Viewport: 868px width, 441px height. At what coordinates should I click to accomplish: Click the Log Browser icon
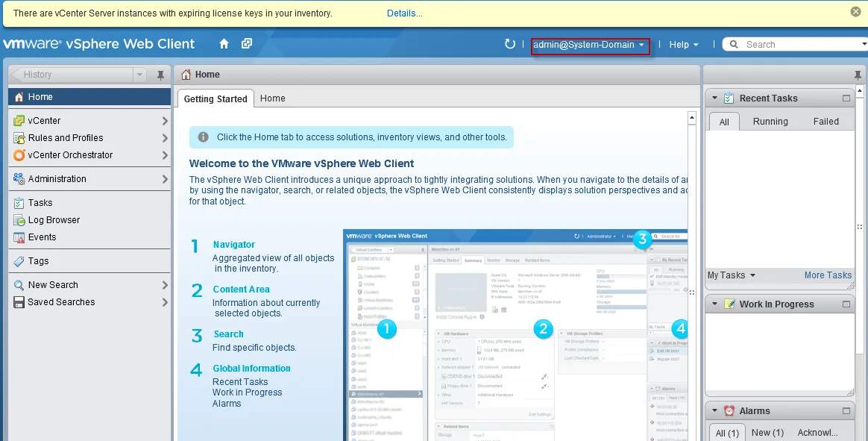[19, 220]
